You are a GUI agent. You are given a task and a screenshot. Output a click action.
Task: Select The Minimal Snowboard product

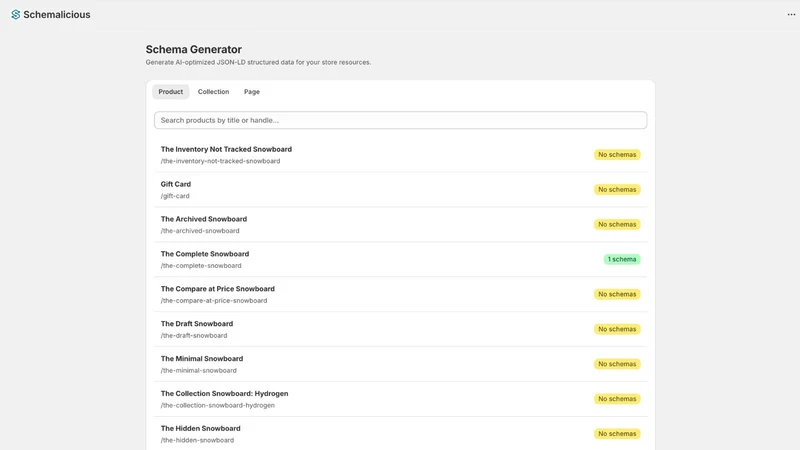(x=401, y=364)
